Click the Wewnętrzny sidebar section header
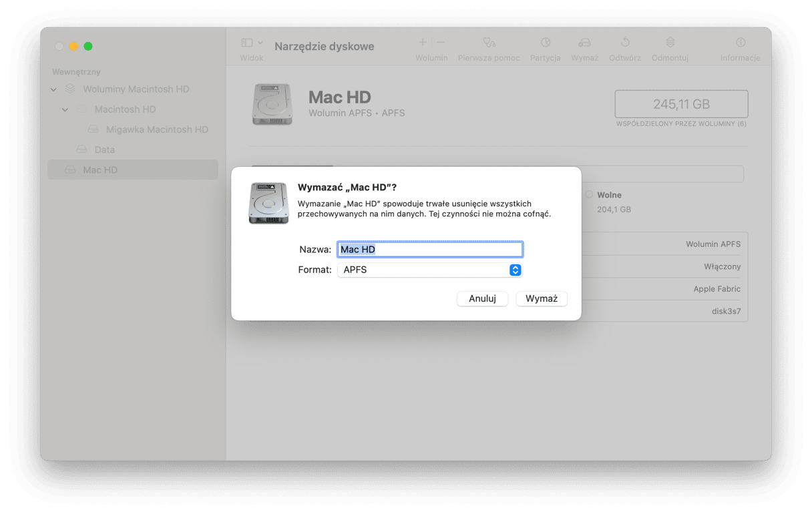 [x=76, y=71]
